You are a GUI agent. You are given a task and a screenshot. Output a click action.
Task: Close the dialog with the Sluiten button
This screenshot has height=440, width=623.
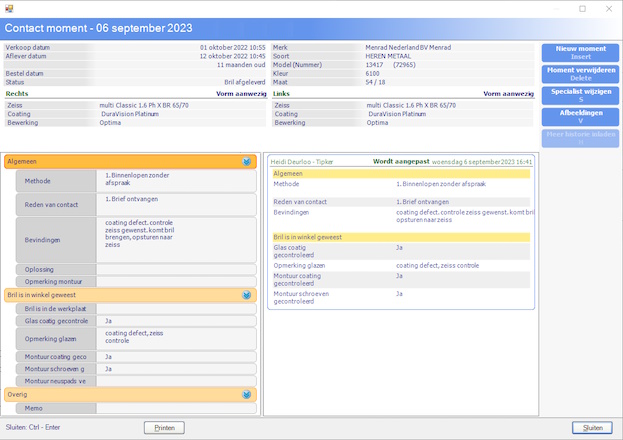click(x=592, y=428)
